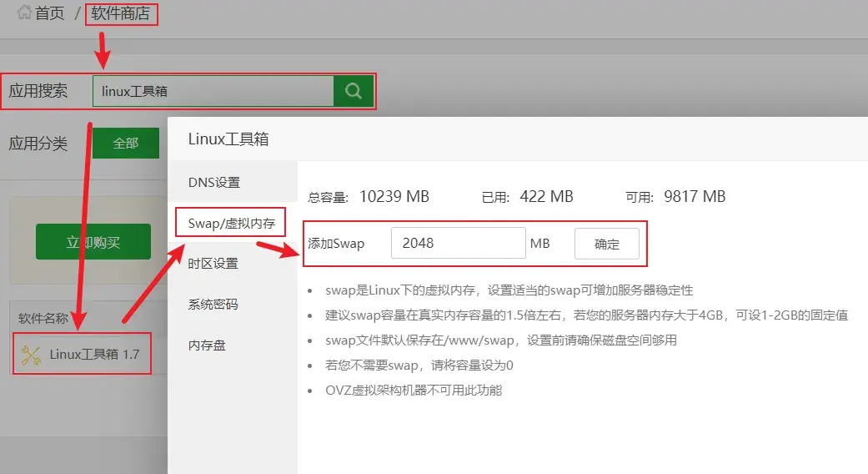Open the 首页 breadcrumb link
Image resolution: width=868 pixels, height=474 pixels.
point(50,13)
